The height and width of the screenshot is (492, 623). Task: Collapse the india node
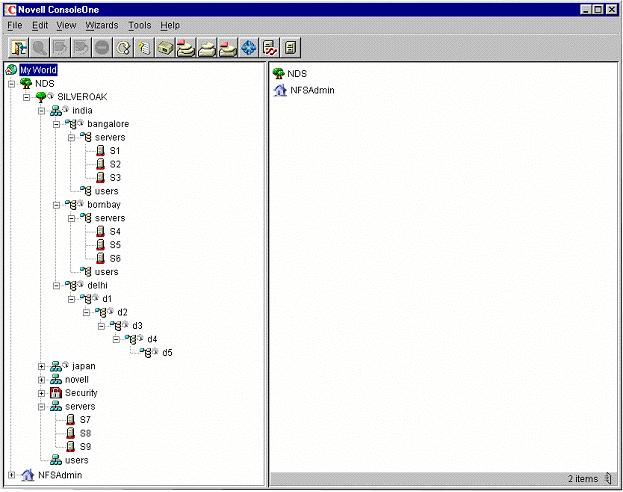tap(41, 111)
